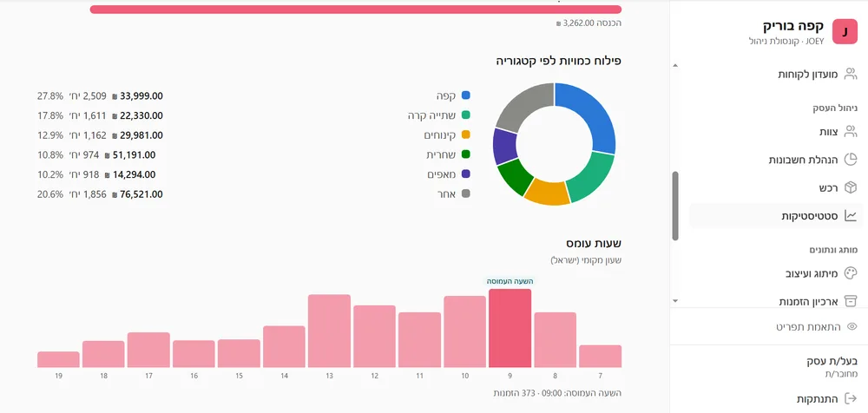Click value 33,999.00 in קפה row

[x=141, y=95]
